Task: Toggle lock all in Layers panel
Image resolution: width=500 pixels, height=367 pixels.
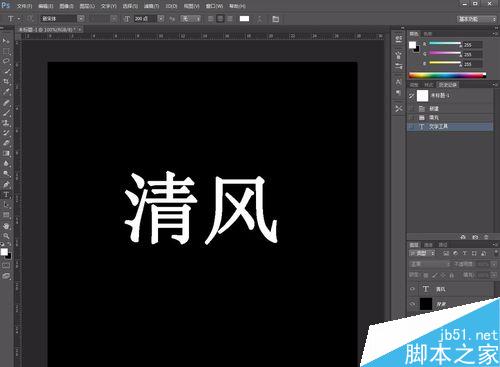Action: [x=452, y=275]
